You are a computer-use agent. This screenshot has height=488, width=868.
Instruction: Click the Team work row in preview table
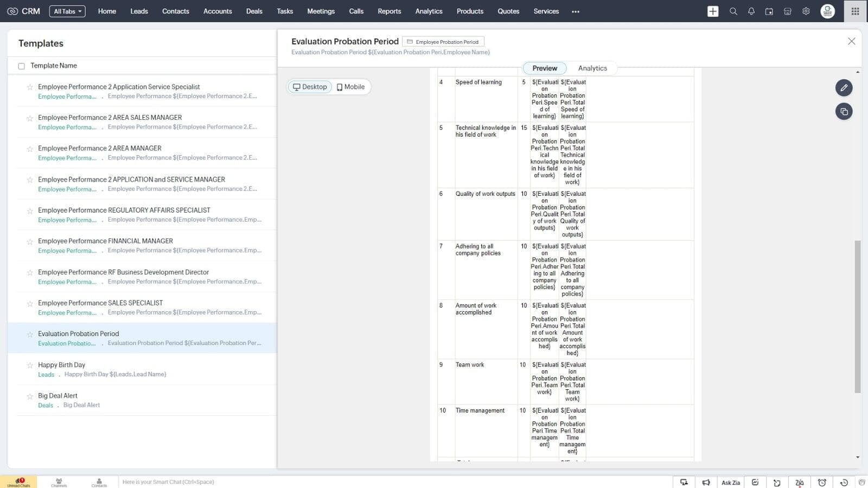(566, 382)
